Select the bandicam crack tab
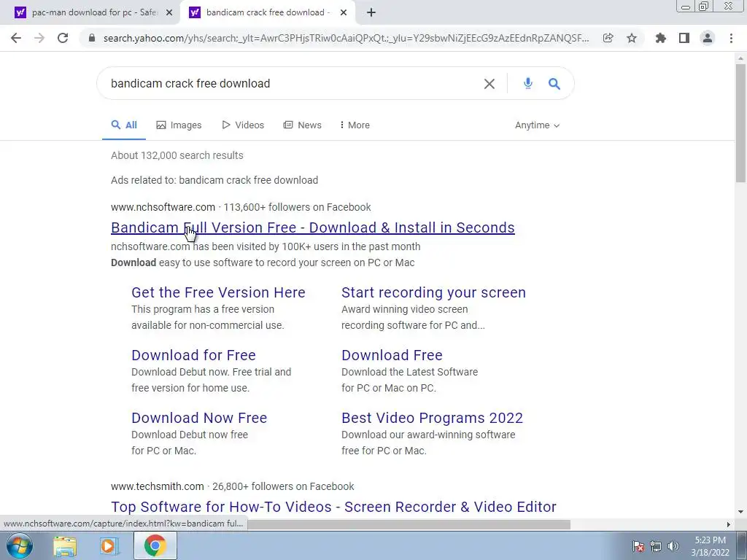The width and height of the screenshot is (747, 560). click(267, 13)
